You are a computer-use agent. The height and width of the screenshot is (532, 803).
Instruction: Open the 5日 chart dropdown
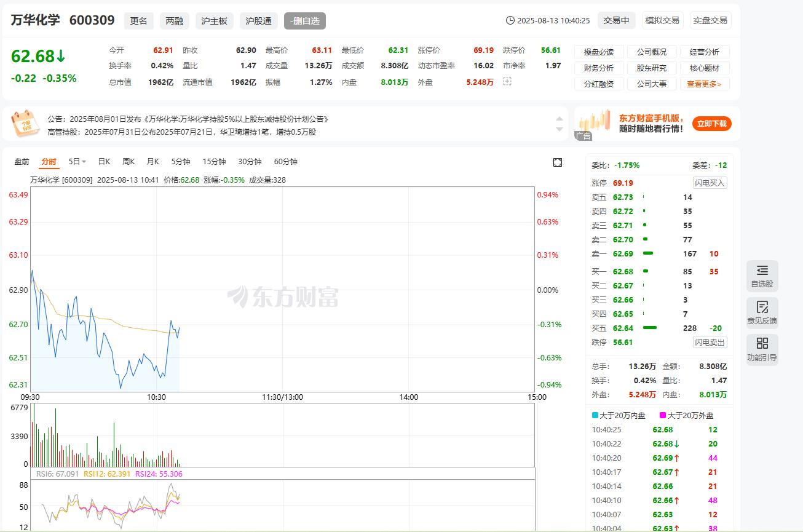[x=77, y=162]
